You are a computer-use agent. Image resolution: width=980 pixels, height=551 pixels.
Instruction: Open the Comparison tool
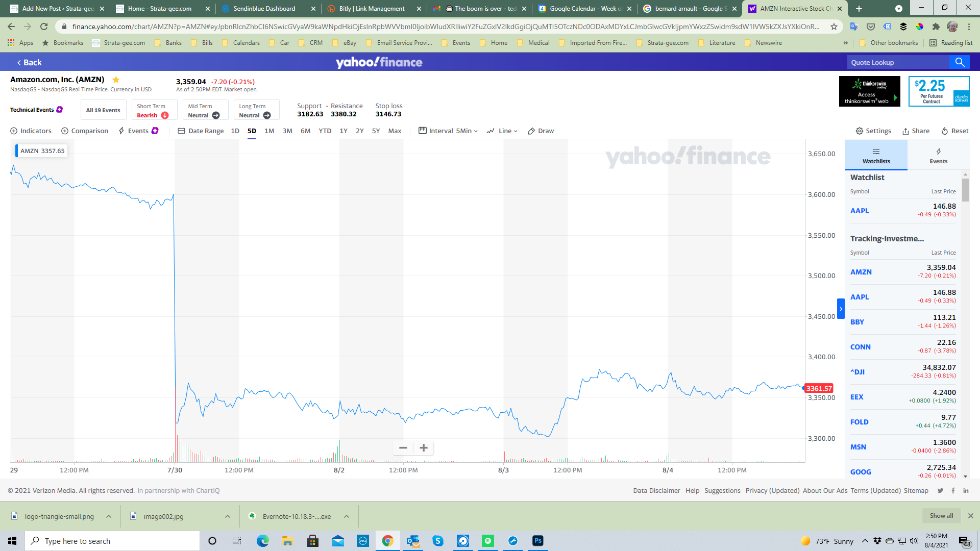[x=85, y=131]
